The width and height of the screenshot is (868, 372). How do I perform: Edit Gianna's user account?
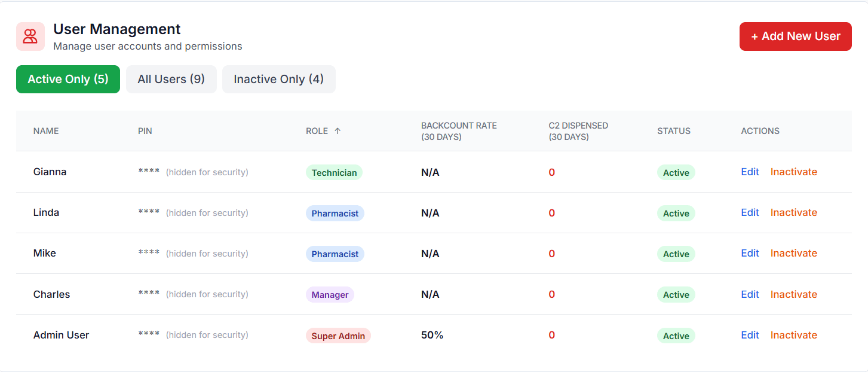pos(750,172)
